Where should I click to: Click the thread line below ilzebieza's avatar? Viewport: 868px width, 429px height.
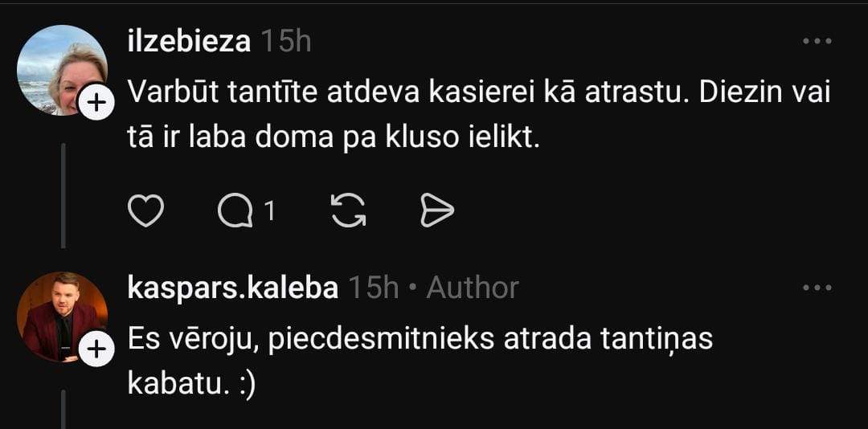coord(63,195)
